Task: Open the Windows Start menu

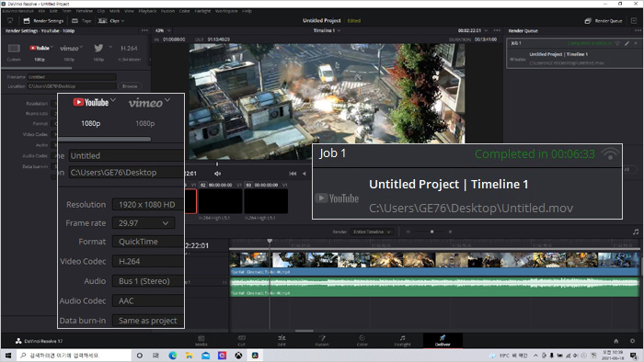Action: 7,356
